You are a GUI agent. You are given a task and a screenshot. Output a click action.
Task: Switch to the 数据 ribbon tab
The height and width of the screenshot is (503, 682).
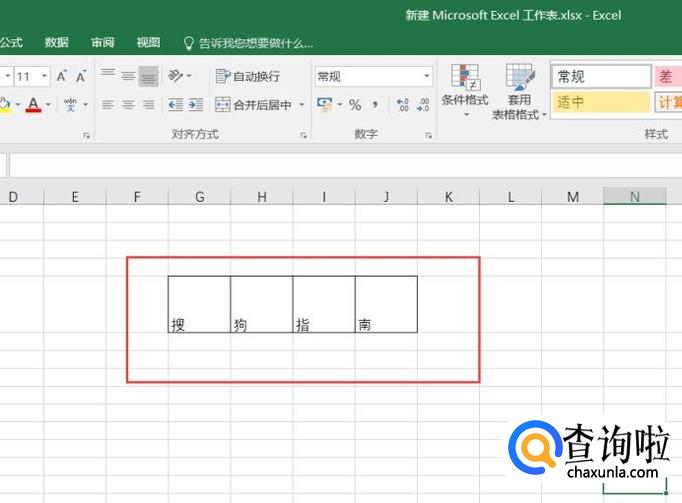pyautogui.click(x=57, y=42)
